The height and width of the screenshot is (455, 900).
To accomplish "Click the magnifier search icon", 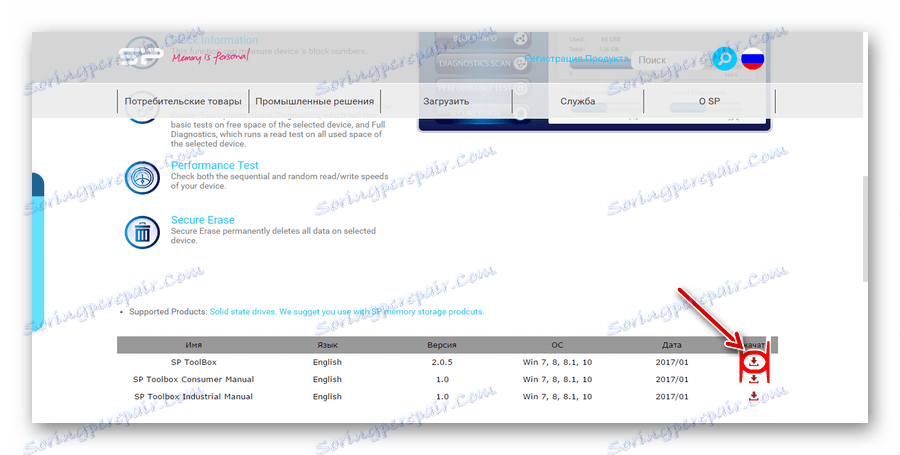I will [x=725, y=59].
